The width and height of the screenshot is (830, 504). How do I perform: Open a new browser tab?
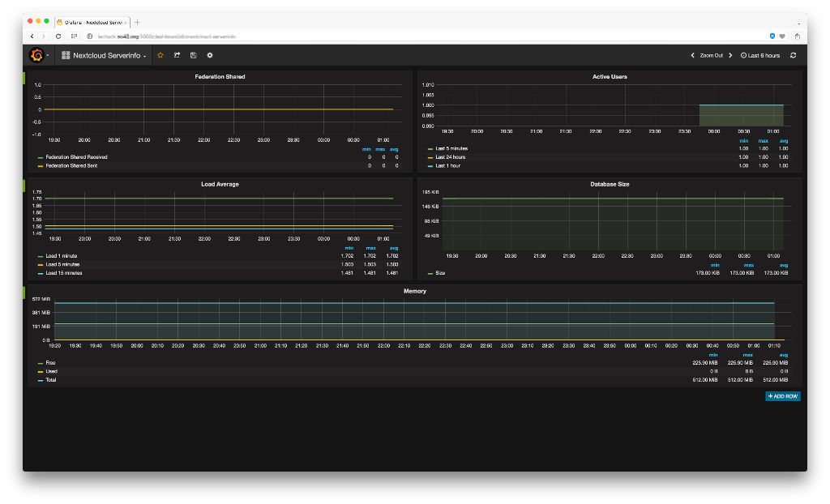click(137, 22)
